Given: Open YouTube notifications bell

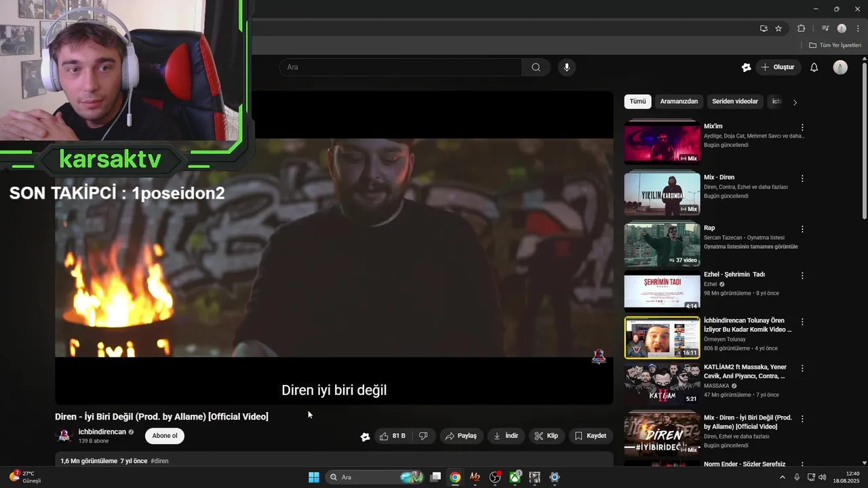Looking at the screenshot, I should click(814, 67).
